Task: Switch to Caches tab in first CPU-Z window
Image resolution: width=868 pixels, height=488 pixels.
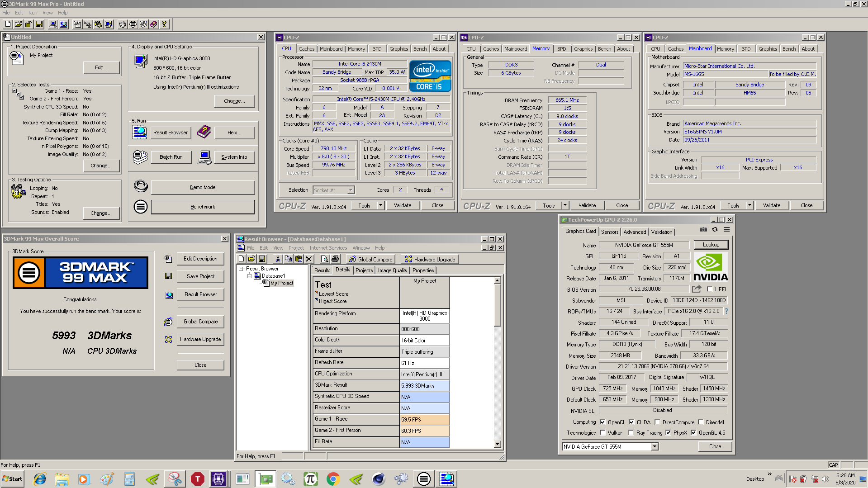Action: click(306, 49)
